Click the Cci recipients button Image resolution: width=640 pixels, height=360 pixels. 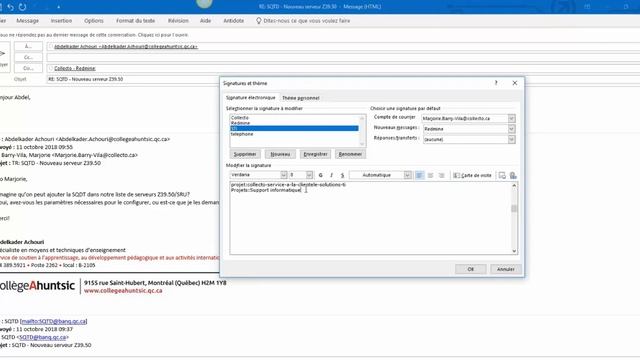point(28,68)
